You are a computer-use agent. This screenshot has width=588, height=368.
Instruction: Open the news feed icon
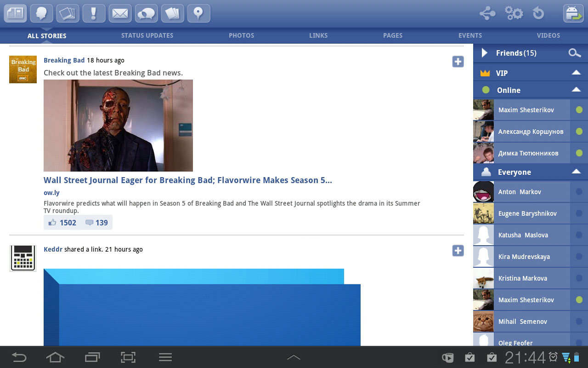(15, 13)
